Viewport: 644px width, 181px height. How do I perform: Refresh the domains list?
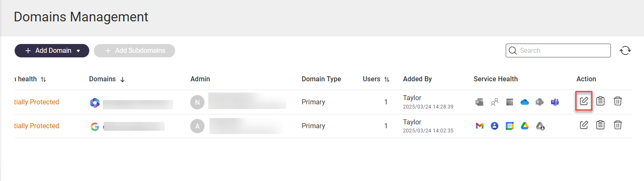click(625, 51)
